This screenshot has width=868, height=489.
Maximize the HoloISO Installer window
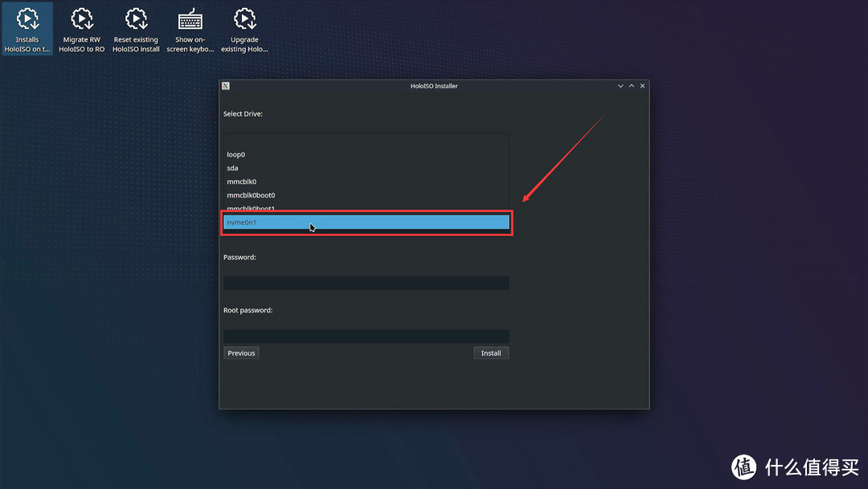point(632,86)
